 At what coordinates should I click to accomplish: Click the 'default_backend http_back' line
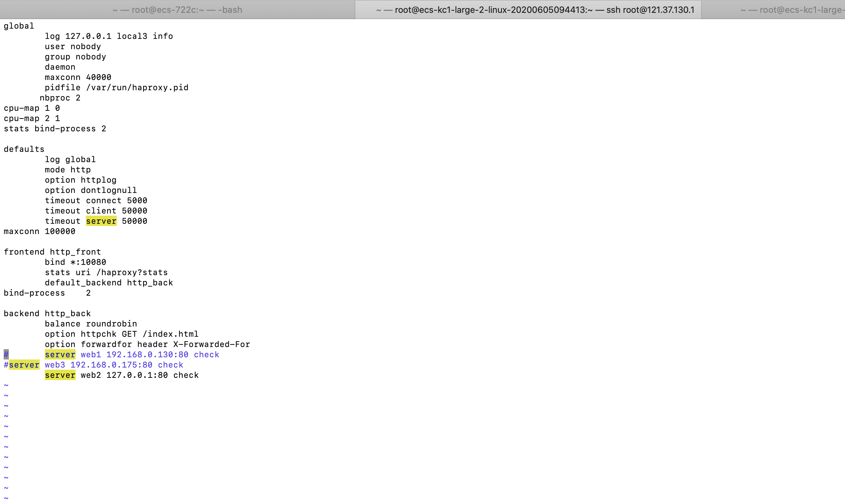[x=109, y=283]
